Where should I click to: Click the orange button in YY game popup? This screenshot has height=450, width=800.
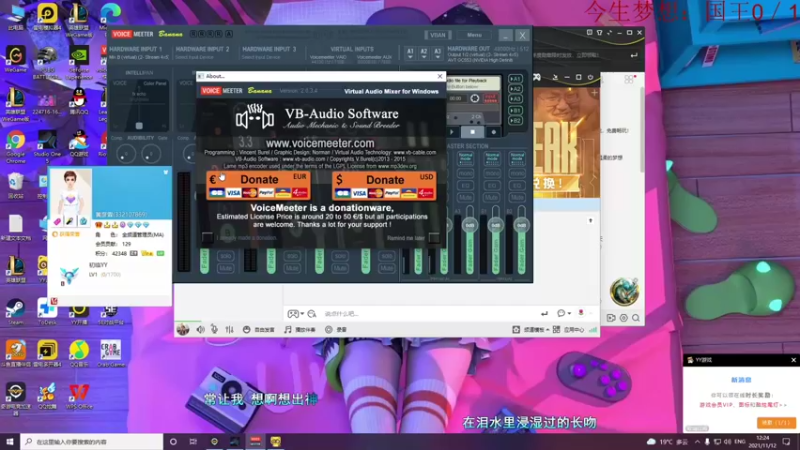tap(777, 422)
